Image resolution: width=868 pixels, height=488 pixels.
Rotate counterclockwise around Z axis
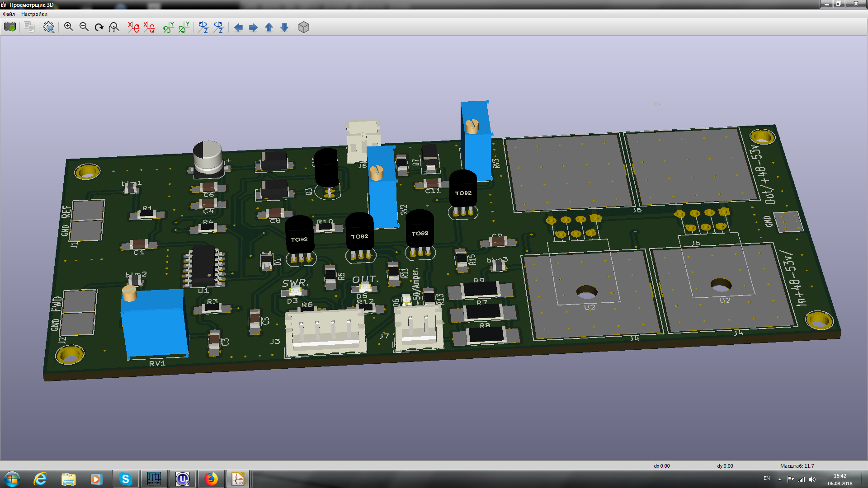coord(219,27)
